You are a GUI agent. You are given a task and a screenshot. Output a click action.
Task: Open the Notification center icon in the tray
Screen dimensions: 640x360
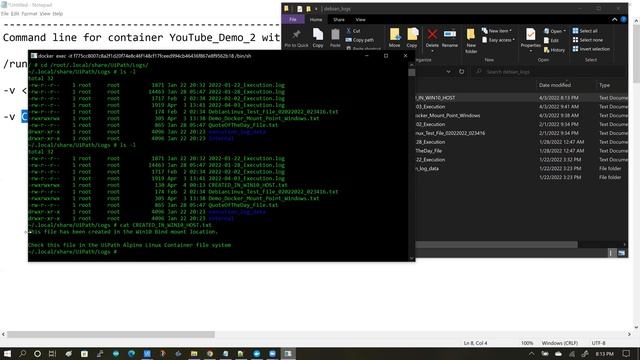626,353
